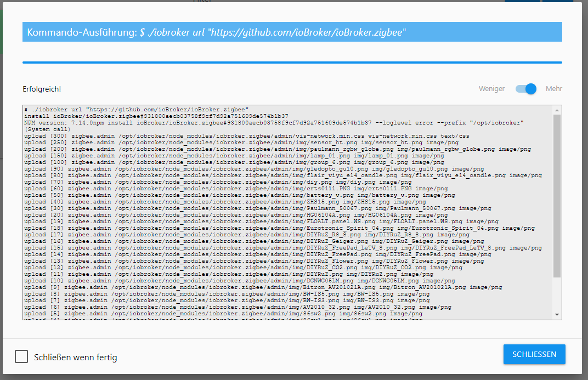The image size is (588, 380).
Task: Click the upload [5] 86sw2.png line
Action: [223, 313]
